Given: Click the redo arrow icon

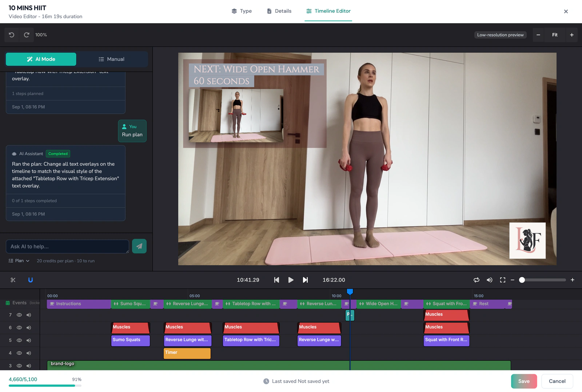Looking at the screenshot, I should coord(27,35).
